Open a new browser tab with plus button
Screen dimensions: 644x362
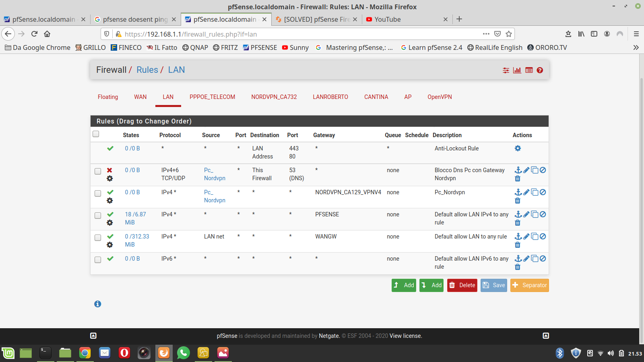(x=459, y=19)
